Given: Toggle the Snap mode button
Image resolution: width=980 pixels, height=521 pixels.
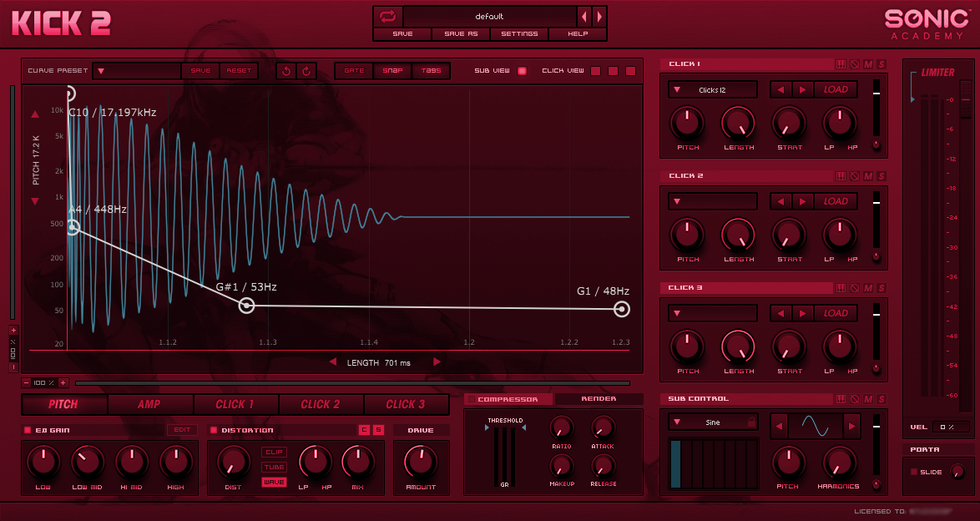Looking at the screenshot, I should (392, 71).
